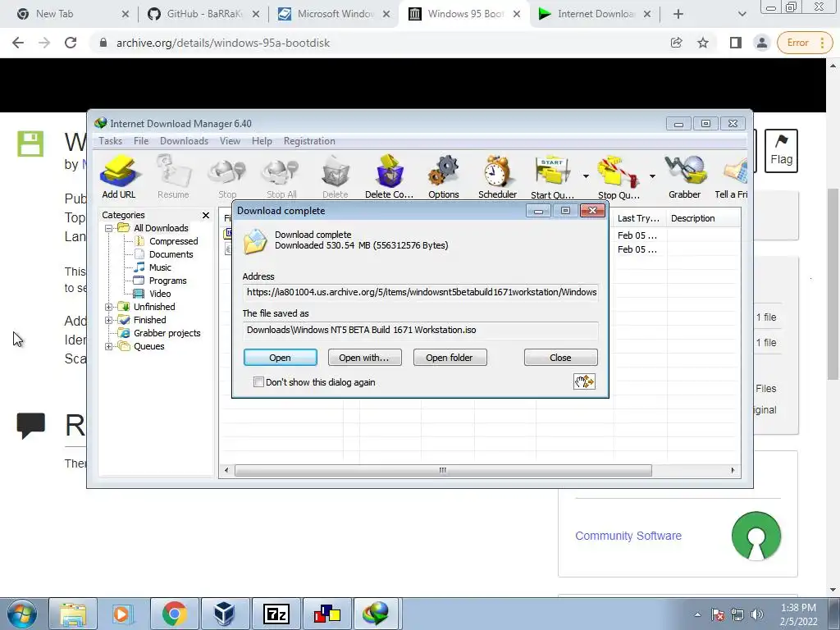The width and height of the screenshot is (840, 630).
Task: Expand the Finished category node
Action: 109,321
